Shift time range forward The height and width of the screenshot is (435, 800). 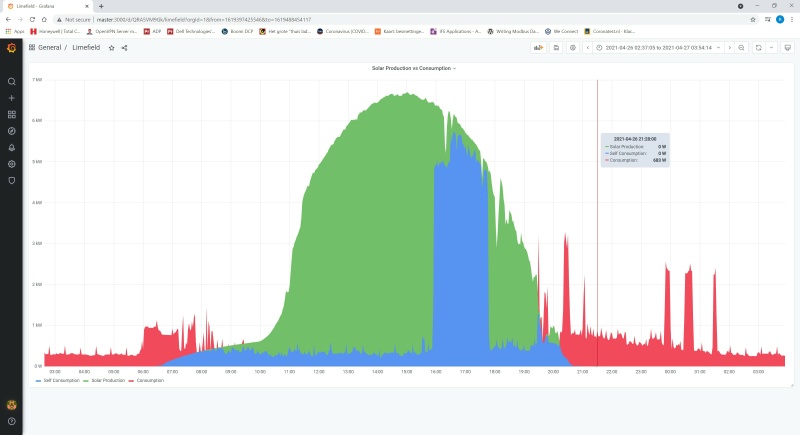click(x=729, y=47)
